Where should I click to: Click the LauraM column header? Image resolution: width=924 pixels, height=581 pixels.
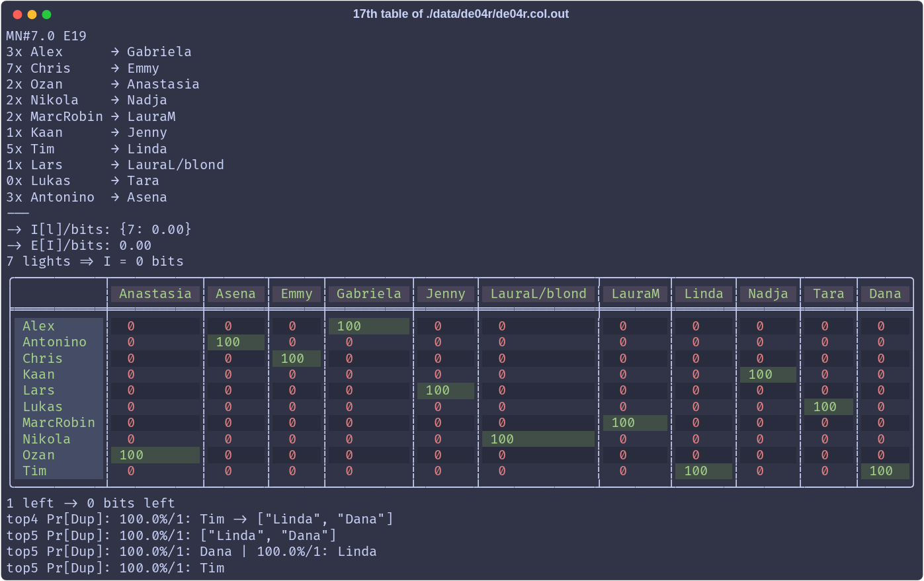click(x=636, y=293)
